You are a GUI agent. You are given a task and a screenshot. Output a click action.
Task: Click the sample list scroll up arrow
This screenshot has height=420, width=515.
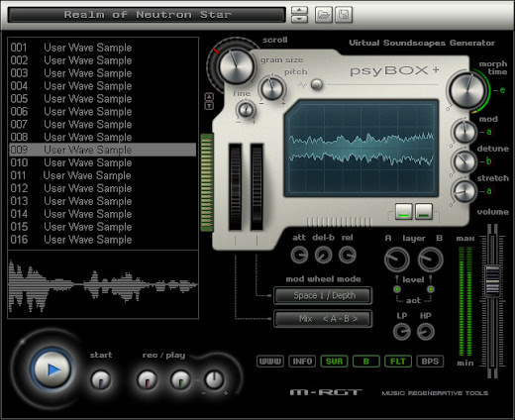(209, 97)
